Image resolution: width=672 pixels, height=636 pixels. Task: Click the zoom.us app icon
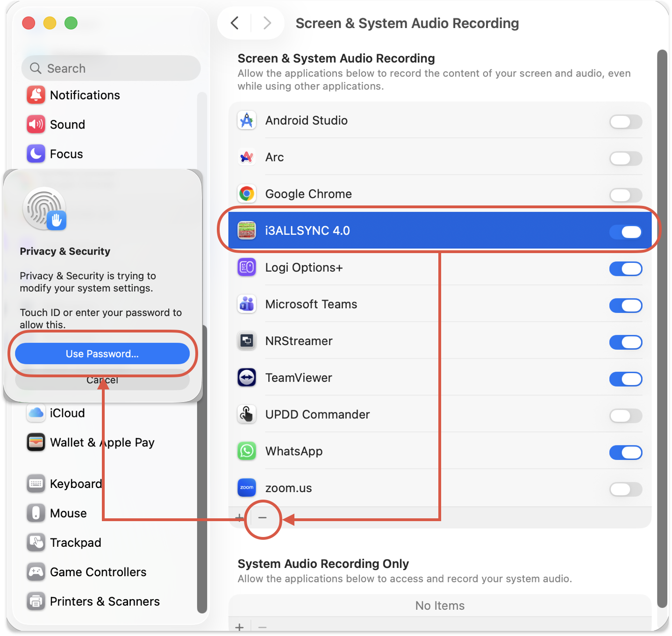click(x=247, y=488)
